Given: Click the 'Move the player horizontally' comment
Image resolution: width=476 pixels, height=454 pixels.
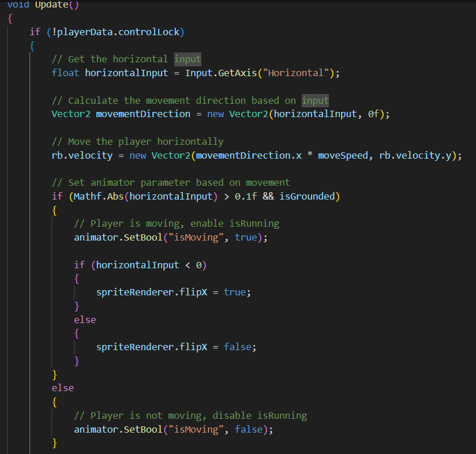Looking at the screenshot, I should [x=137, y=141].
